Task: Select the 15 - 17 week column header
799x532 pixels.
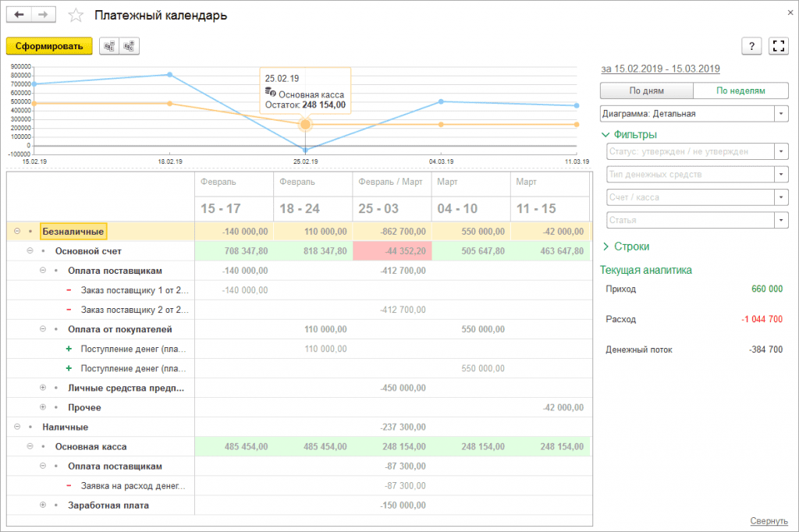Action: (x=234, y=208)
